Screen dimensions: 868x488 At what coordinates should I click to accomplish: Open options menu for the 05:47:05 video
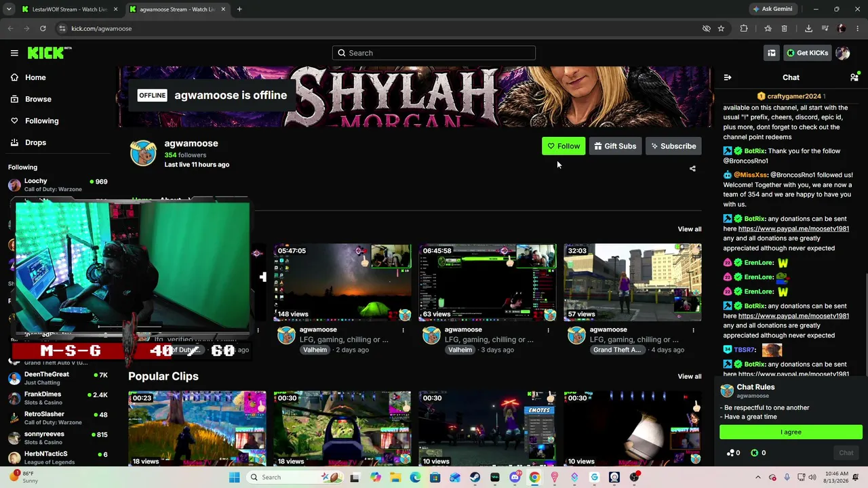click(403, 330)
